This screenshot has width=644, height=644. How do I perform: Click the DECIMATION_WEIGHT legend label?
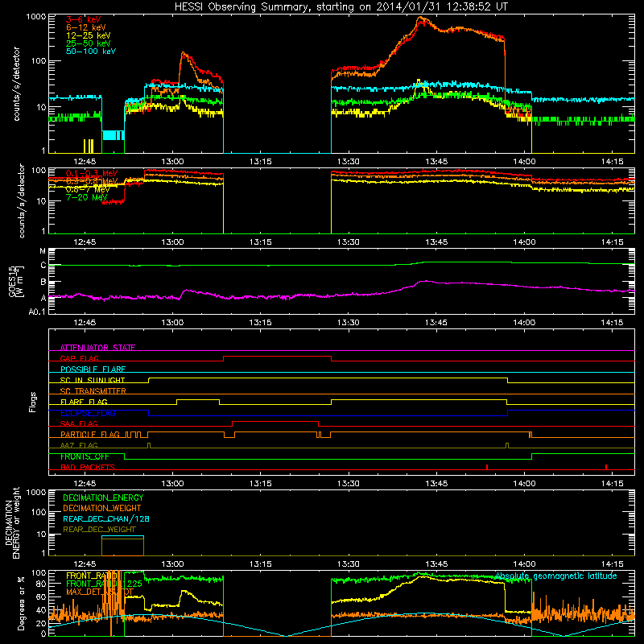(x=102, y=508)
